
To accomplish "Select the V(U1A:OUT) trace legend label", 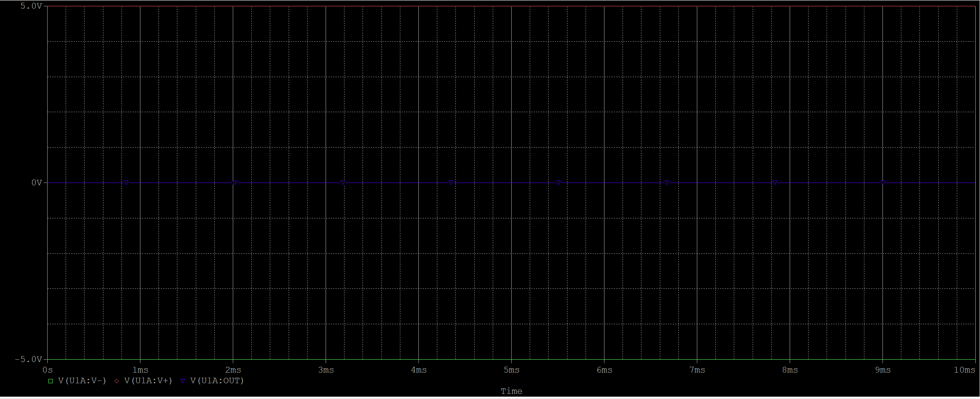I will tap(217, 381).
